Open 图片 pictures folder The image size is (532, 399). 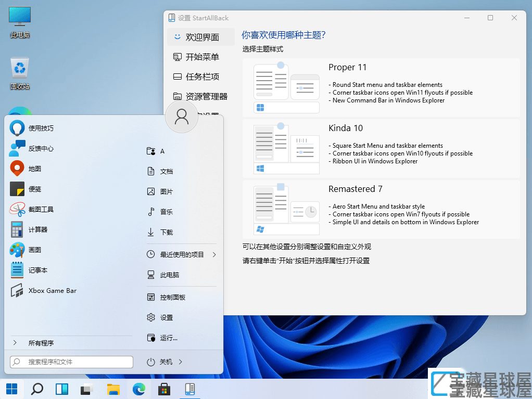coord(160,191)
